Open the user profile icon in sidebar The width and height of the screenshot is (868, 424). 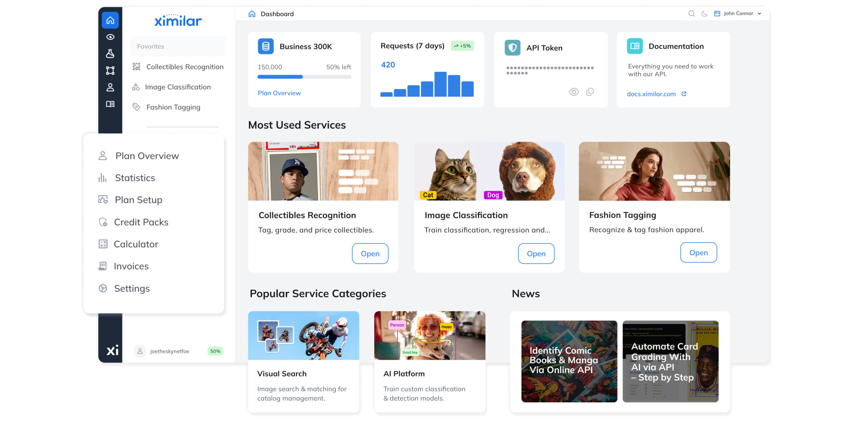tap(110, 87)
